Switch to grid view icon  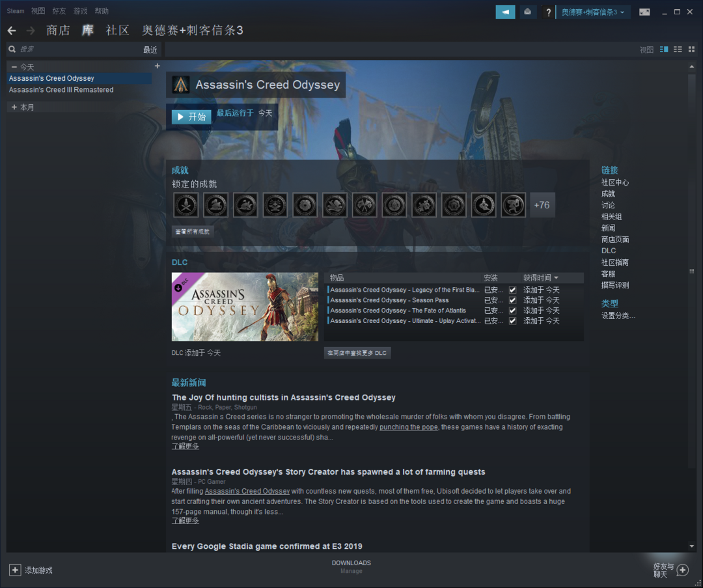click(691, 49)
